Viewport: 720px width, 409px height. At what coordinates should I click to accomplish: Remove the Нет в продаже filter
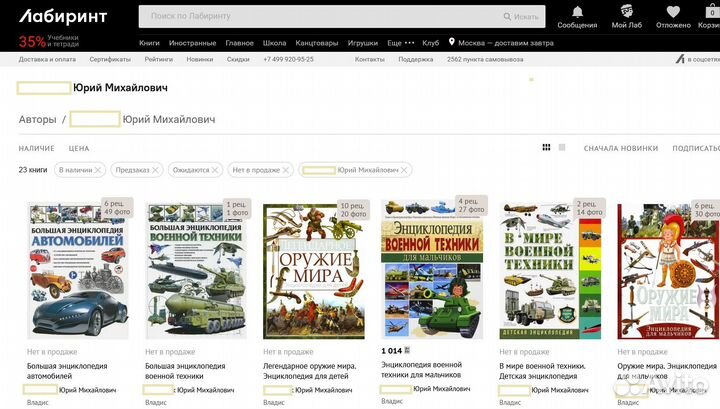point(286,170)
